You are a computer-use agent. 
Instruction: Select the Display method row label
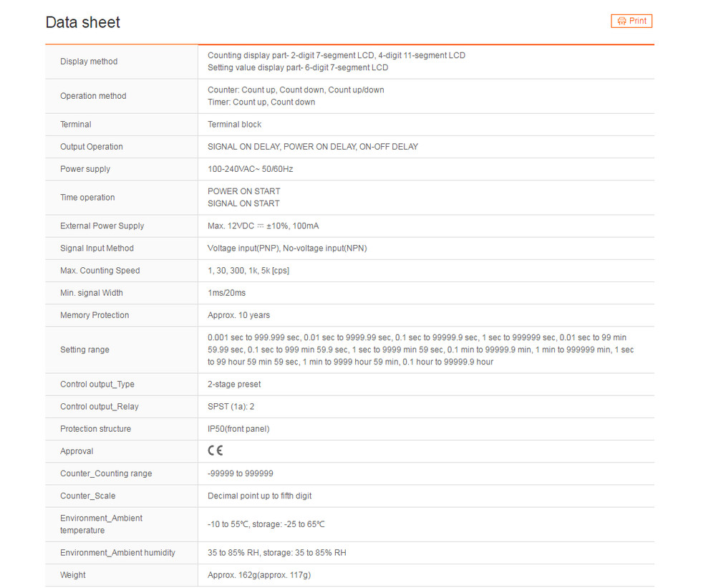click(89, 62)
